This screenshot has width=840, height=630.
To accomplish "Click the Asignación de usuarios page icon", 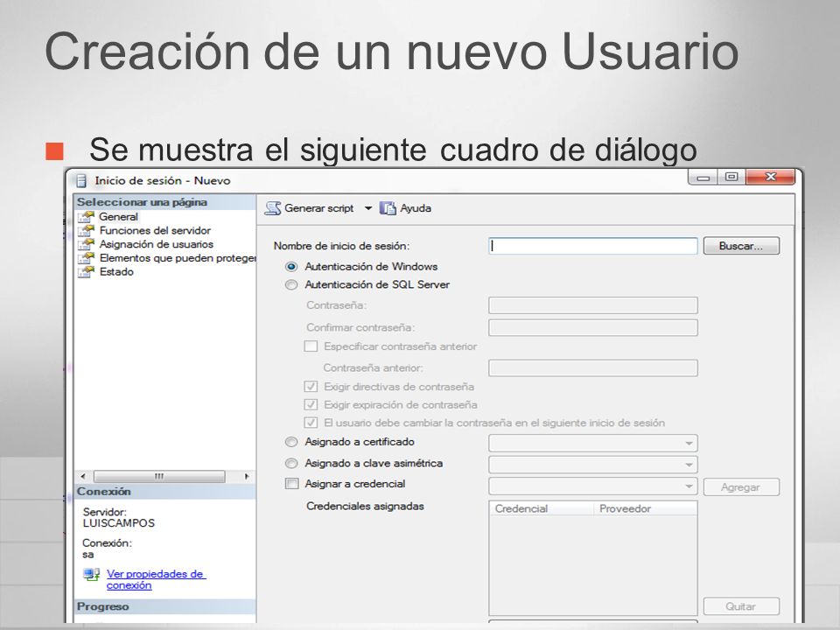I will (x=86, y=245).
